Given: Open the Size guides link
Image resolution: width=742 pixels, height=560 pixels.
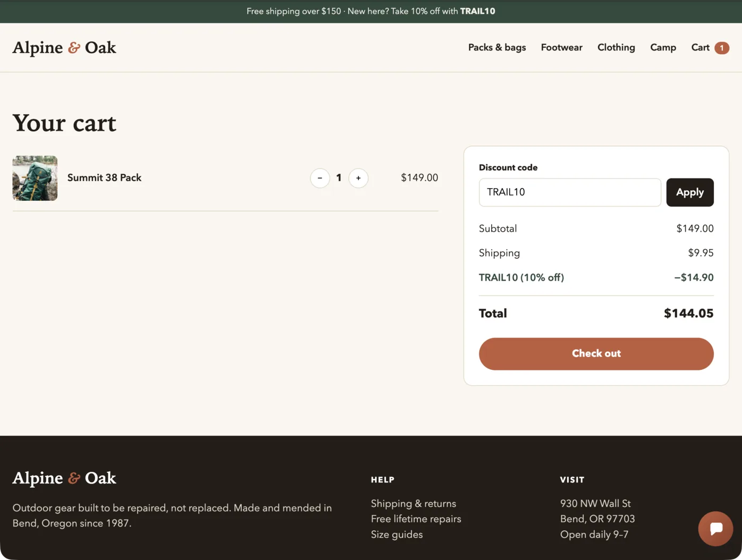Looking at the screenshot, I should [397, 534].
